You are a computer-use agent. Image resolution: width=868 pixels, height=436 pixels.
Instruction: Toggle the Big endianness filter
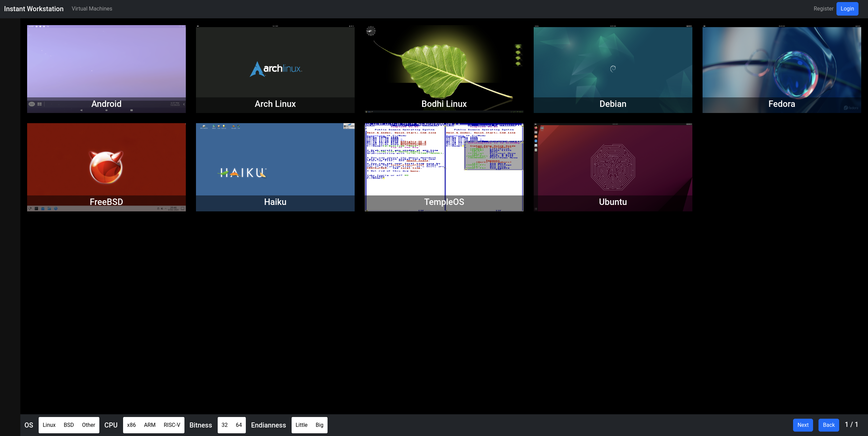point(319,425)
